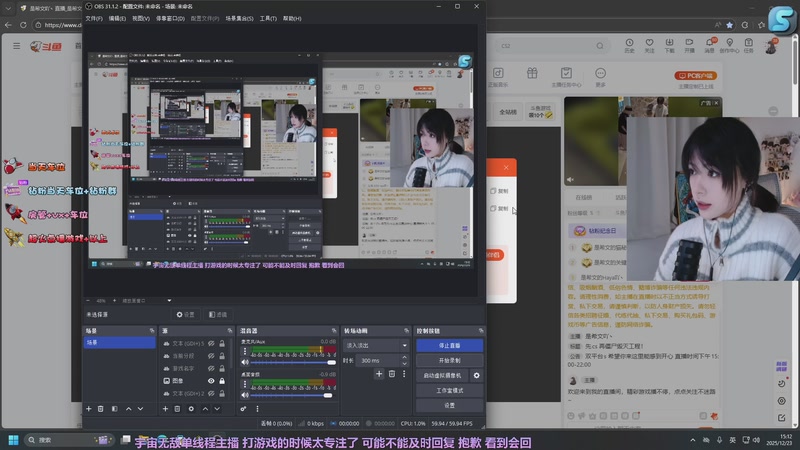Pop out the Sources dock

230,331
